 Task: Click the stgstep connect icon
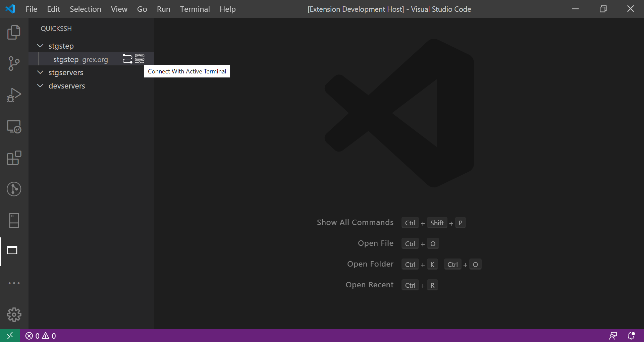127,59
